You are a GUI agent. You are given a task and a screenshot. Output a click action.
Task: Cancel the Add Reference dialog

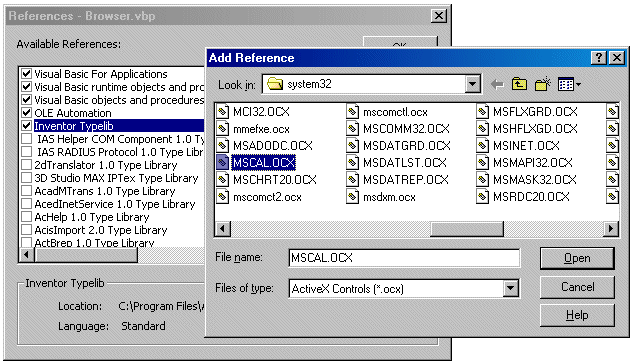pos(577,287)
